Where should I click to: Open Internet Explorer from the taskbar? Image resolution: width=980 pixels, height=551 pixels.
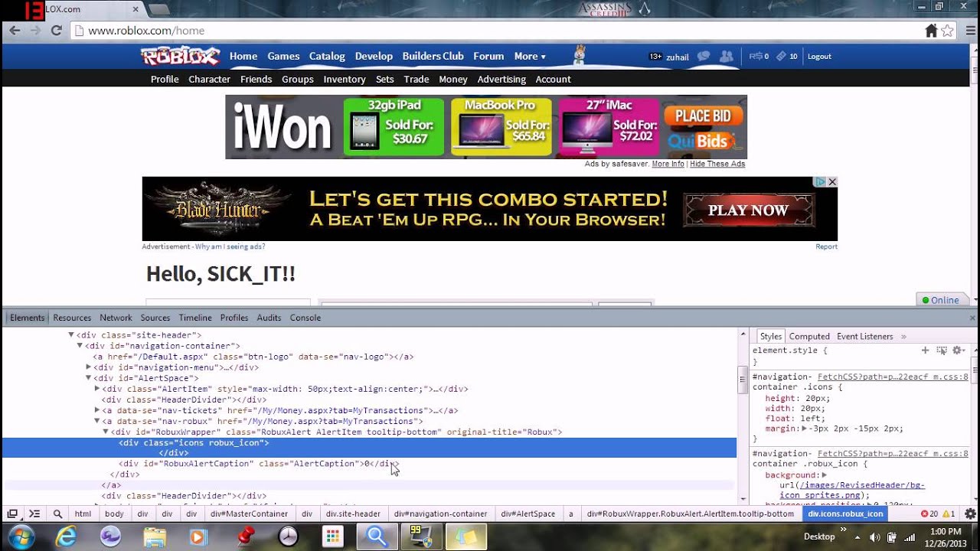(x=66, y=536)
